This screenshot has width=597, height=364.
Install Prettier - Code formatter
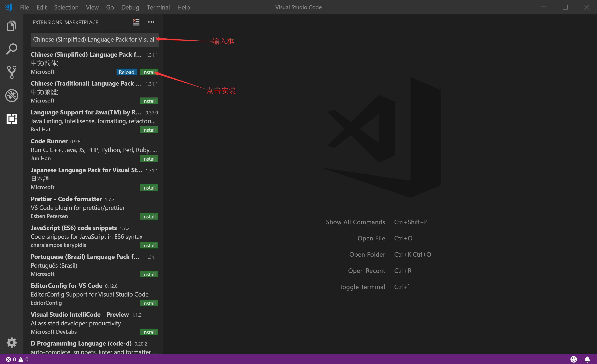pos(149,216)
